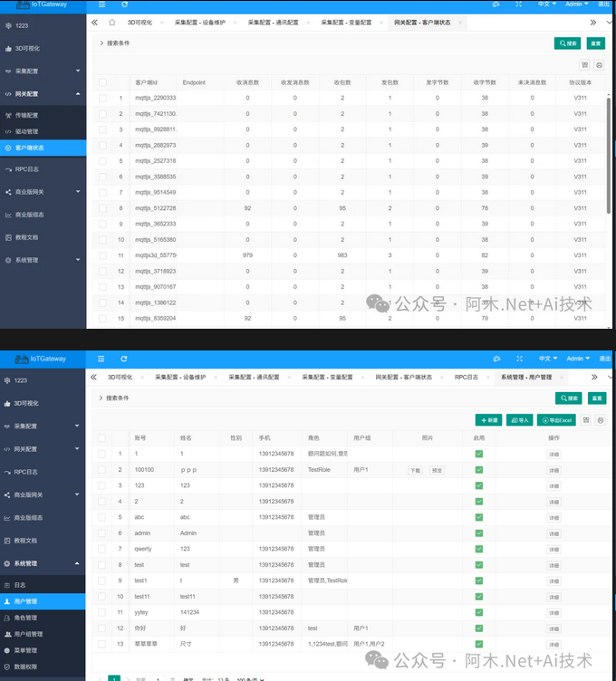Viewport: 616px width, 681px height.
Task: Click 详细 for the test1 user row
Action: (x=553, y=580)
